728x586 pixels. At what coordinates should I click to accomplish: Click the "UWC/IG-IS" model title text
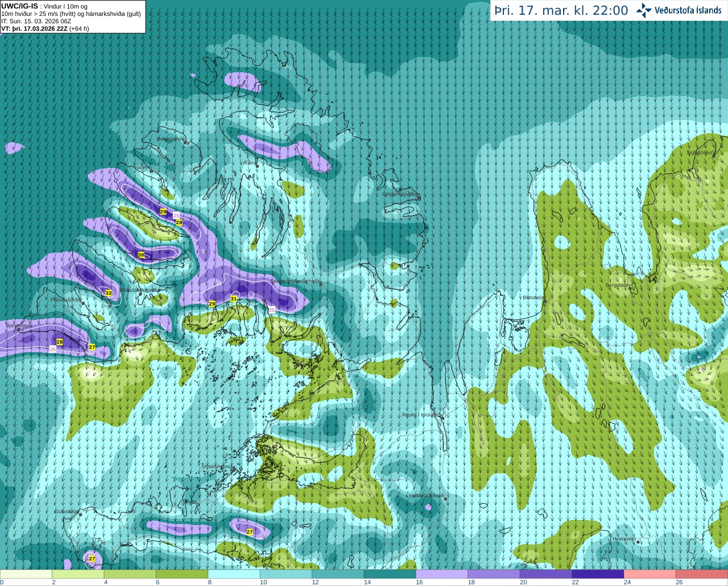pos(19,6)
